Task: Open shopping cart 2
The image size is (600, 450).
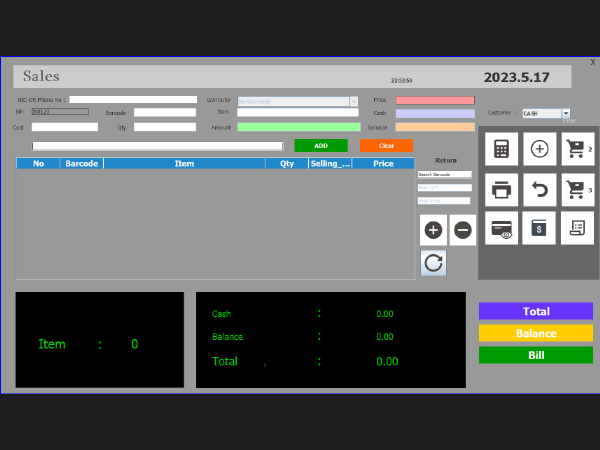Action: point(577,149)
